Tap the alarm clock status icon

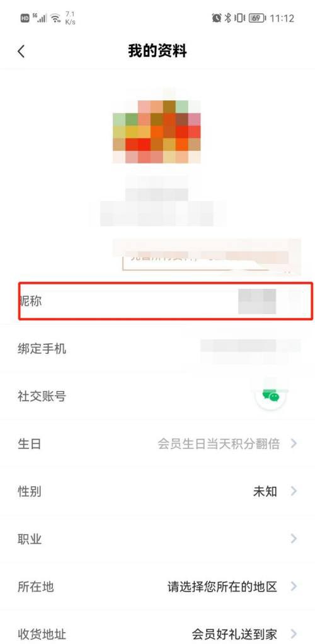click(x=217, y=18)
